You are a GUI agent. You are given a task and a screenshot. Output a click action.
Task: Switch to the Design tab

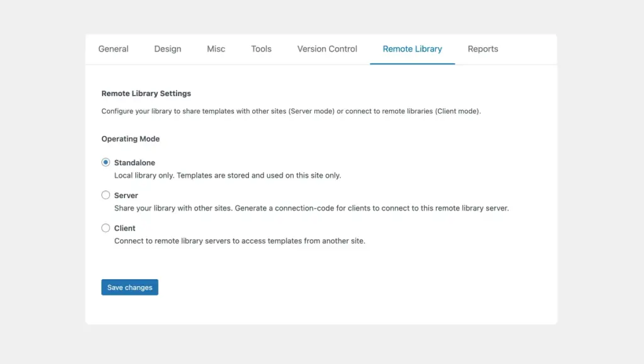click(x=167, y=49)
